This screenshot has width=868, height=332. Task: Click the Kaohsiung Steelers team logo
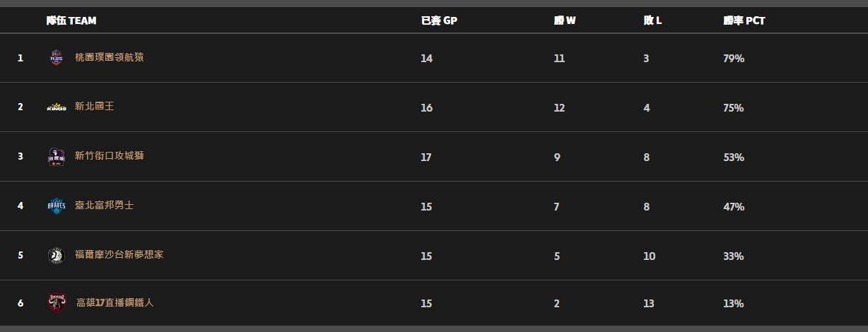click(57, 303)
